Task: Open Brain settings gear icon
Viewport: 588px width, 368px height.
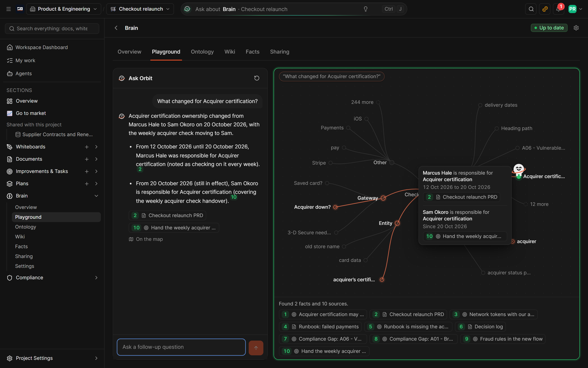Action: 576,28
